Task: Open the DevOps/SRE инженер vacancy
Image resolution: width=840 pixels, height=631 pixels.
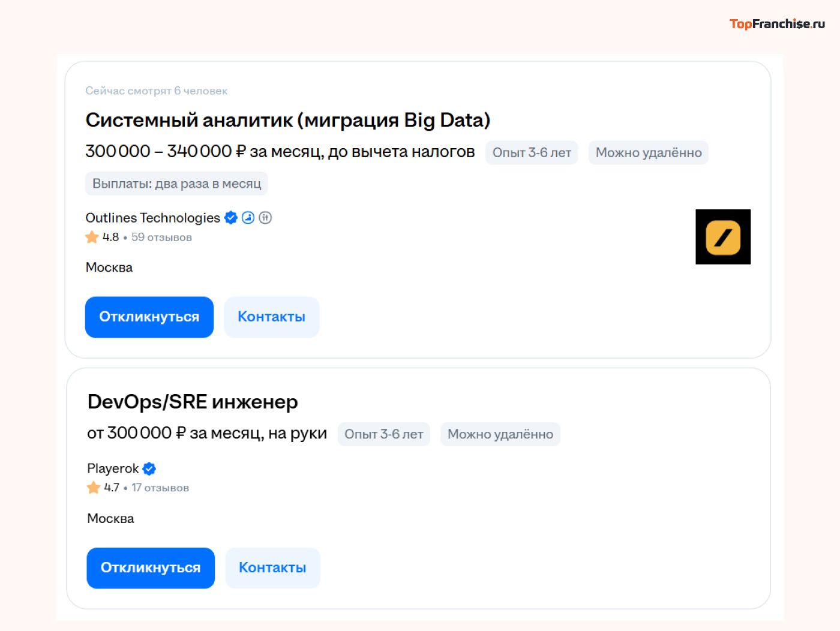Action: [x=192, y=402]
